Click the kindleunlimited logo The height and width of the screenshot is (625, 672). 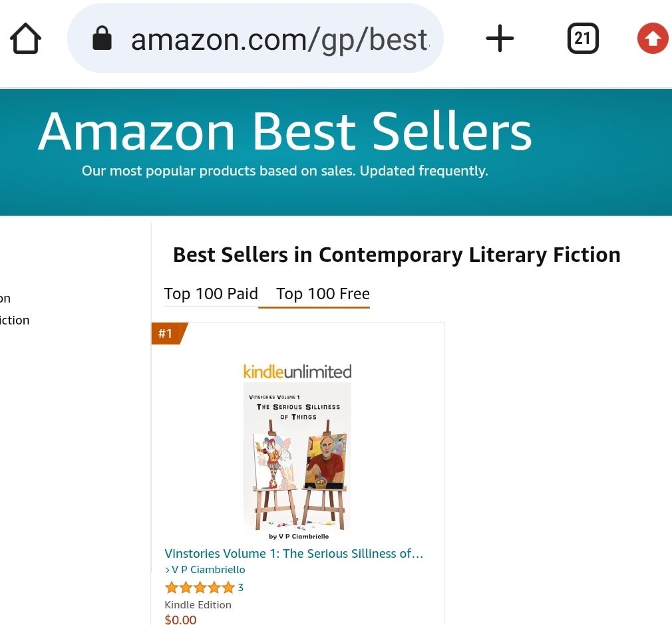tap(297, 372)
